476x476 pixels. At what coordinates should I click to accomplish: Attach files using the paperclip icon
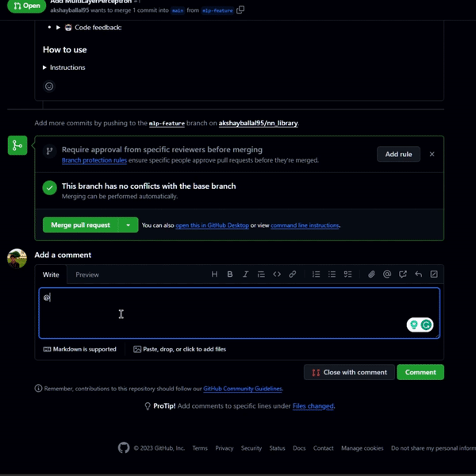(371, 274)
